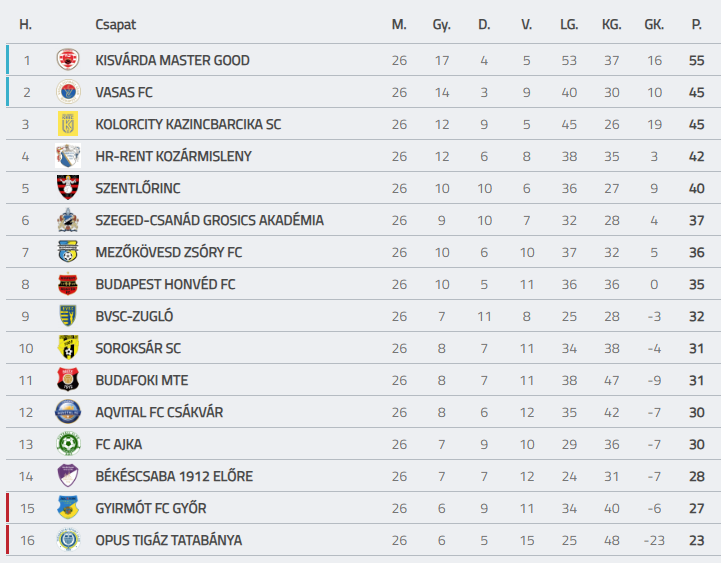Click the Gy. wins column header
The width and height of the screenshot is (721, 563).
pyautogui.click(x=441, y=25)
